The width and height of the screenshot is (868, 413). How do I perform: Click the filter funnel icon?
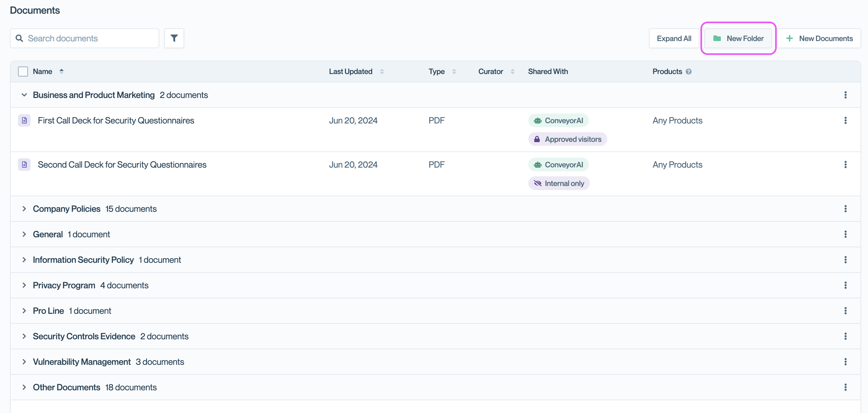[174, 38]
